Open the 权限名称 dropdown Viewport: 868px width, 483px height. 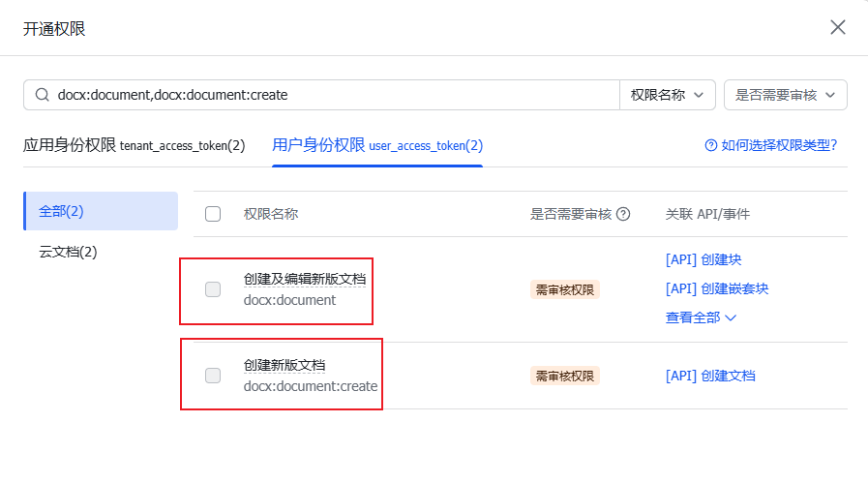click(667, 95)
